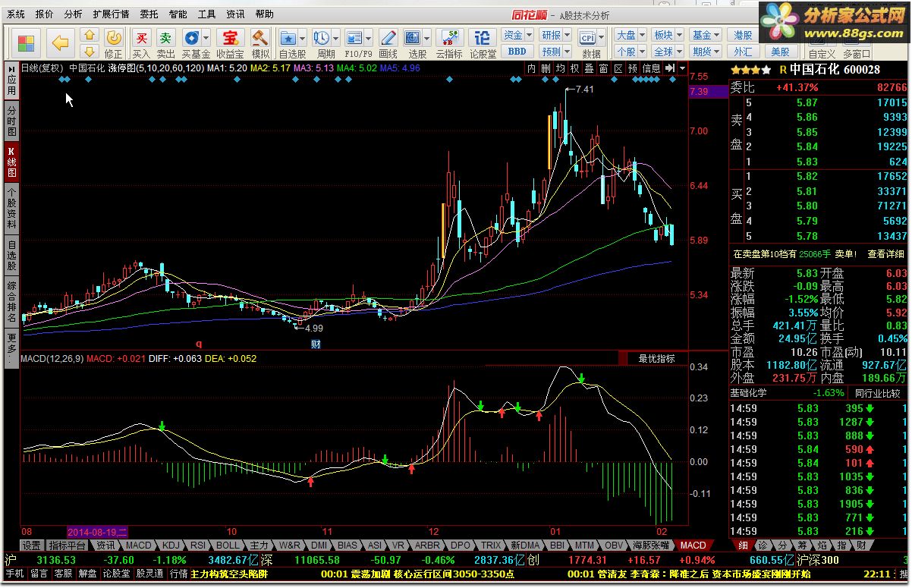Click the 最优指标 button
This screenshot has height=588, width=912.
click(x=656, y=358)
